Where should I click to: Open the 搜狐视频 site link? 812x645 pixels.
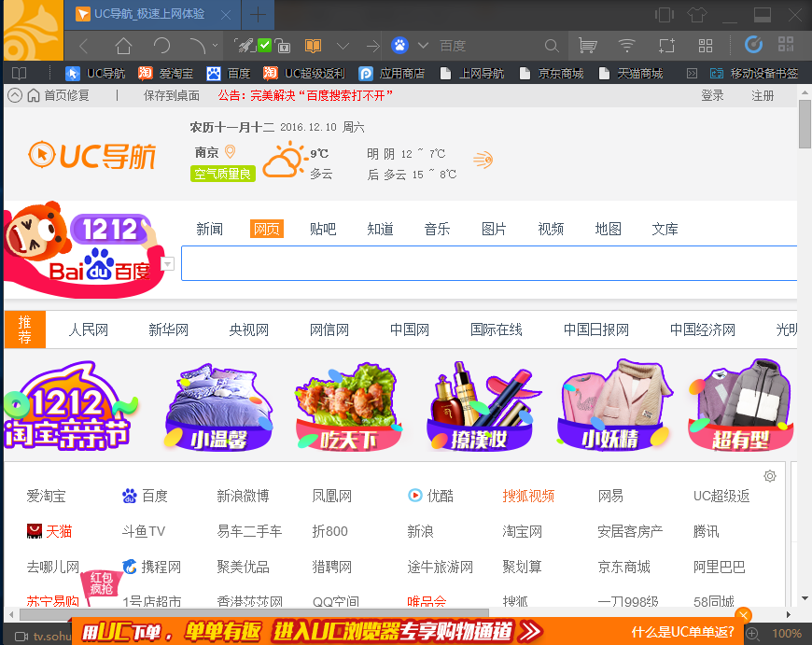pyautogui.click(x=528, y=496)
